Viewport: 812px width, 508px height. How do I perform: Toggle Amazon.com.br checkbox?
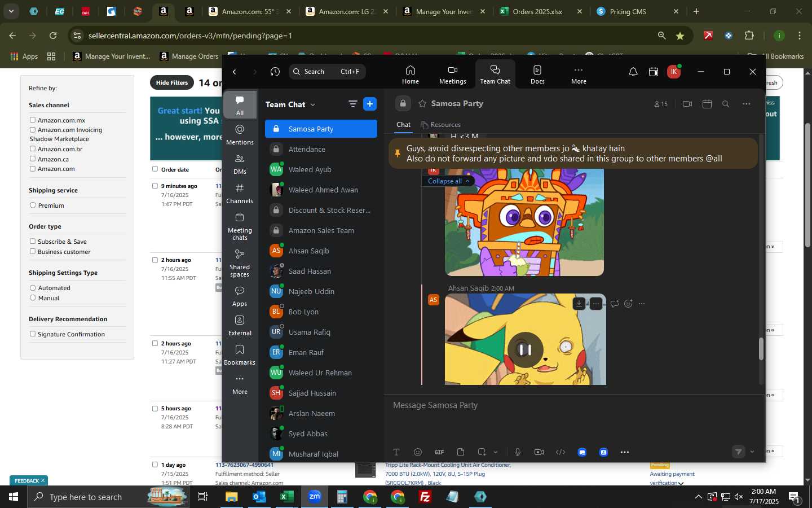33,149
